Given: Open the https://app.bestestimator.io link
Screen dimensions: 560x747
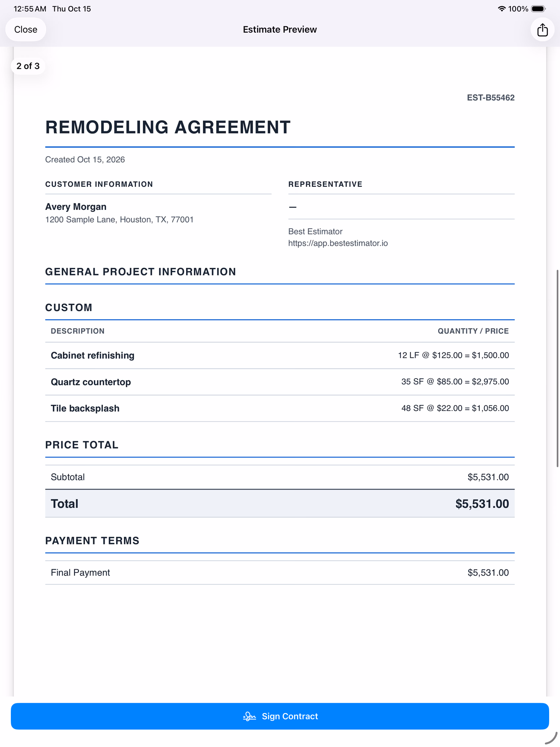Looking at the screenshot, I should click(338, 243).
